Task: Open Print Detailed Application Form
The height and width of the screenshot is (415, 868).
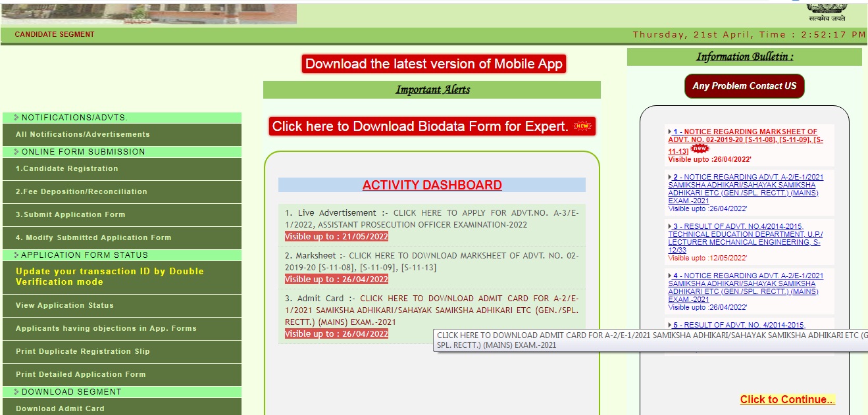Action: click(81, 374)
